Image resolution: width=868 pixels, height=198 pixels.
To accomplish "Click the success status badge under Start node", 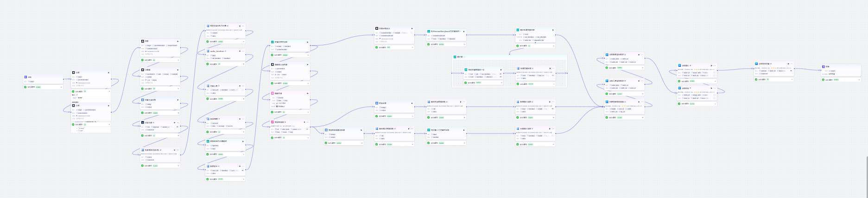I will pyautogui.click(x=38, y=87).
